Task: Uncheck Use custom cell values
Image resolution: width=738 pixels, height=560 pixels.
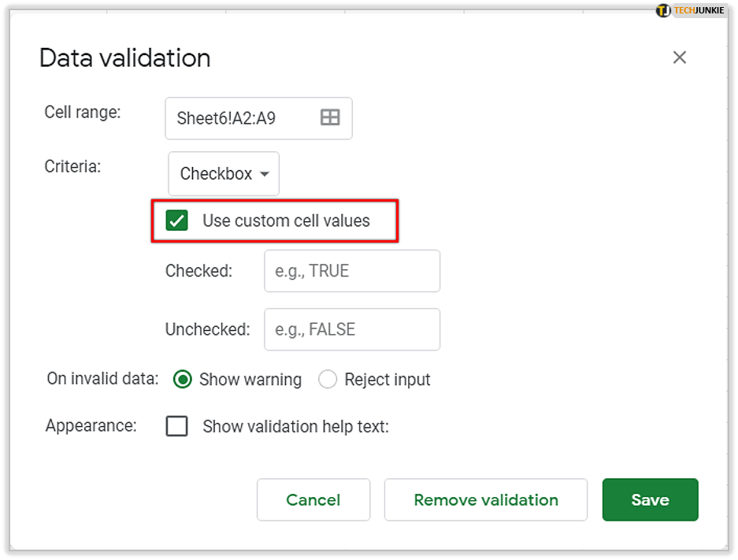Action: pos(177,221)
